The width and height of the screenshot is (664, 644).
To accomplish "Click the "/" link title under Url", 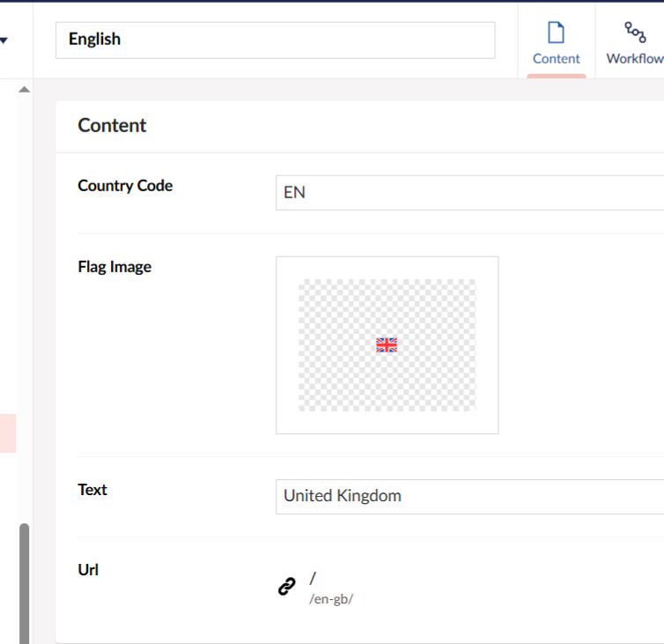I will [x=313, y=578].
